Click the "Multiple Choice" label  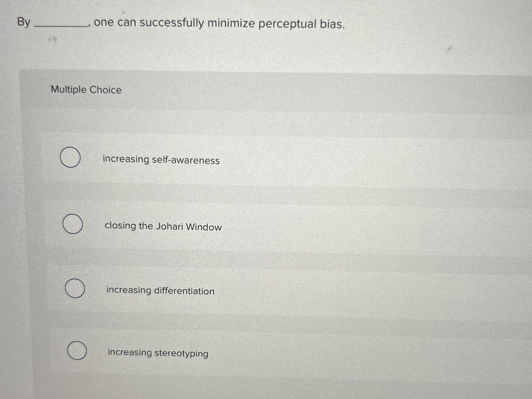coord(85,90)
